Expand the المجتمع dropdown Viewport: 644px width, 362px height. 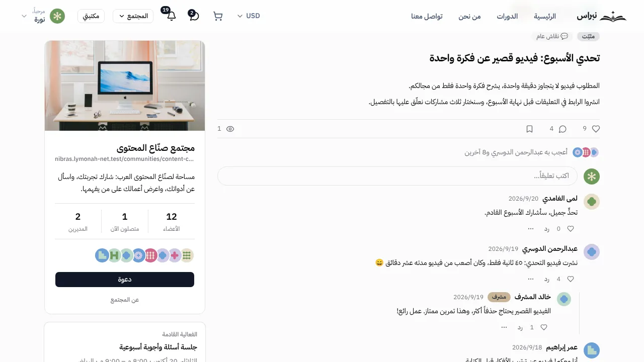click(133, 16)
